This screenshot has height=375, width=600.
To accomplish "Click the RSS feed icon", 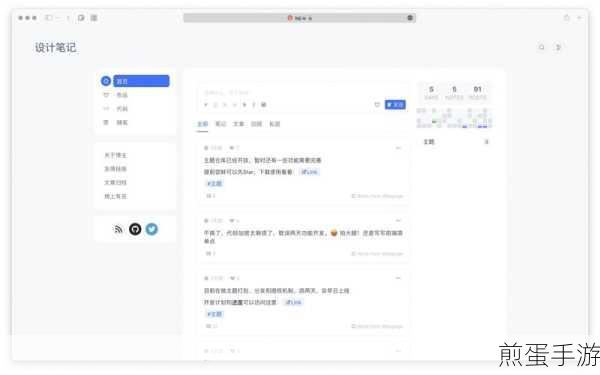I will 118,229.
